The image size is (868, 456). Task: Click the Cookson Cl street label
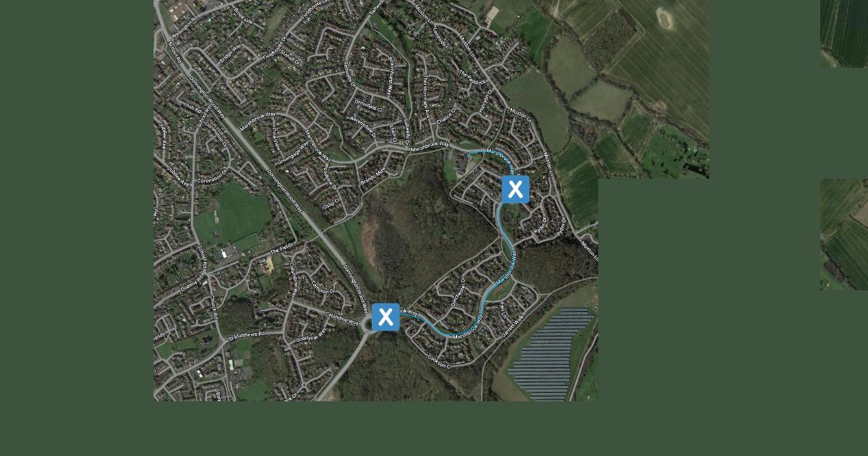click(x=439, y=360)
